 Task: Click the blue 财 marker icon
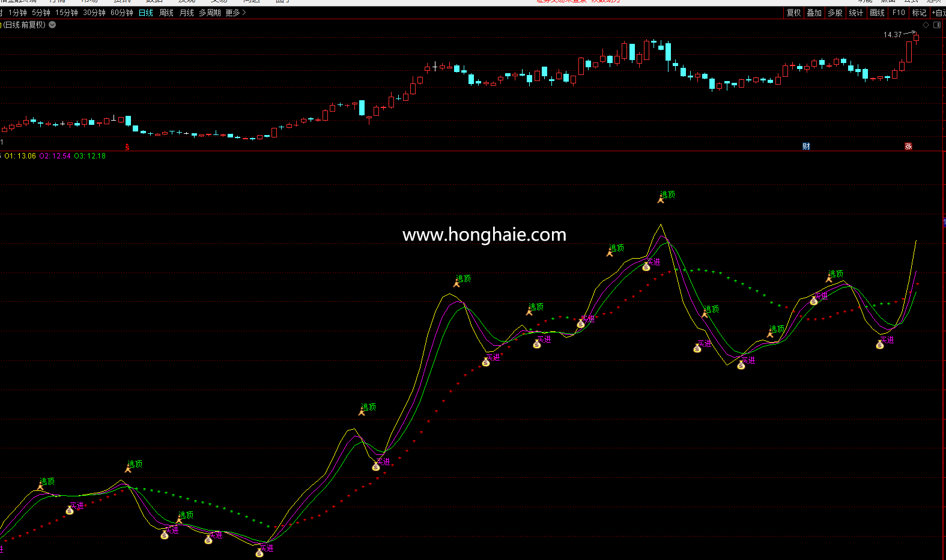coord(806,146)
